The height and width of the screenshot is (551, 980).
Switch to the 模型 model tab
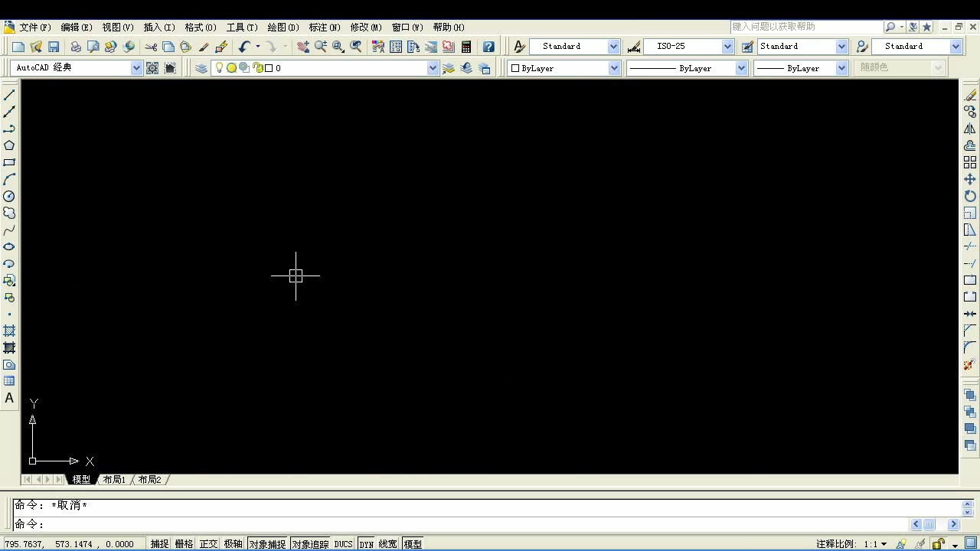(x=81, y=480)
